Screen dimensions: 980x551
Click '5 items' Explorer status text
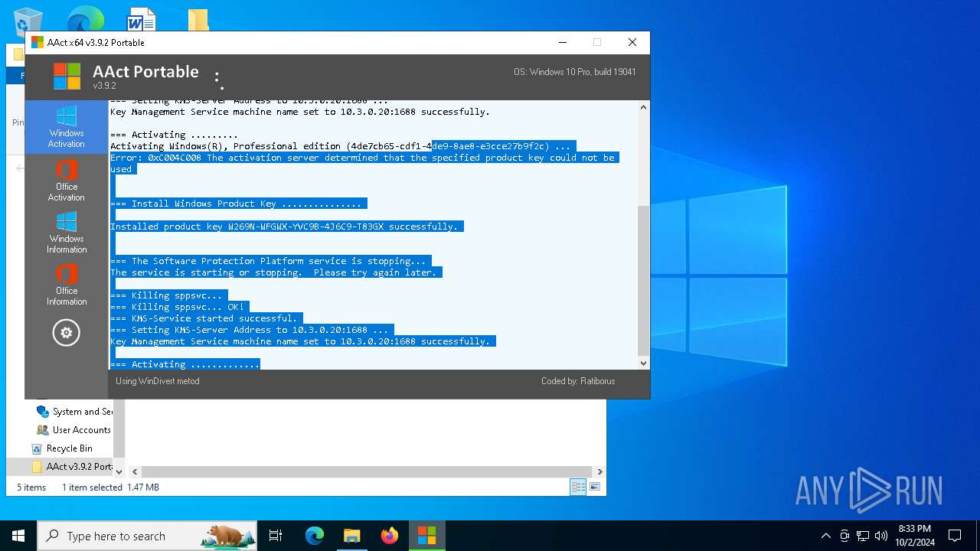[31, 487]
